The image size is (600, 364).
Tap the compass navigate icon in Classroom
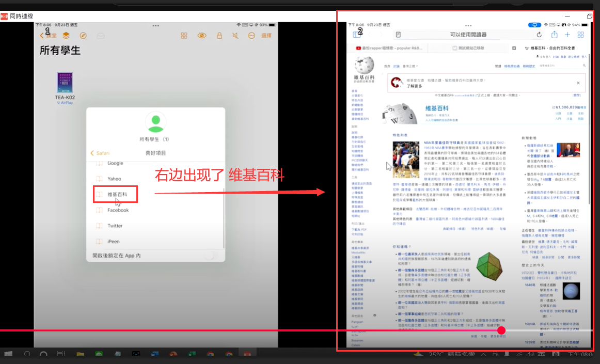(x=83, y=36)
